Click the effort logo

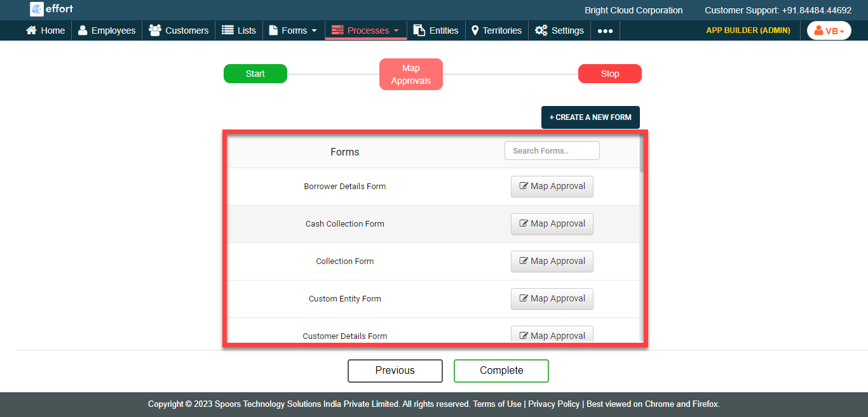(51, 9)
